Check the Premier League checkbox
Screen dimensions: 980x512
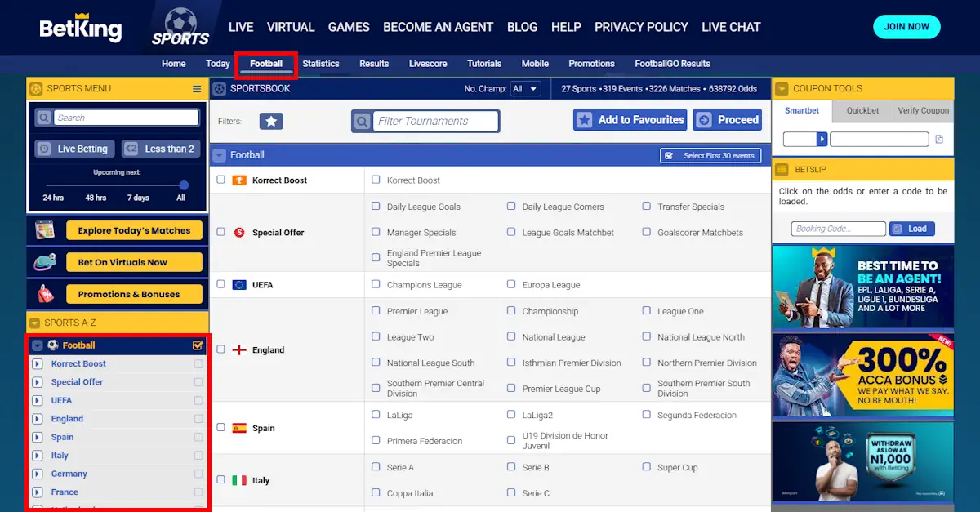pos(376,311)
